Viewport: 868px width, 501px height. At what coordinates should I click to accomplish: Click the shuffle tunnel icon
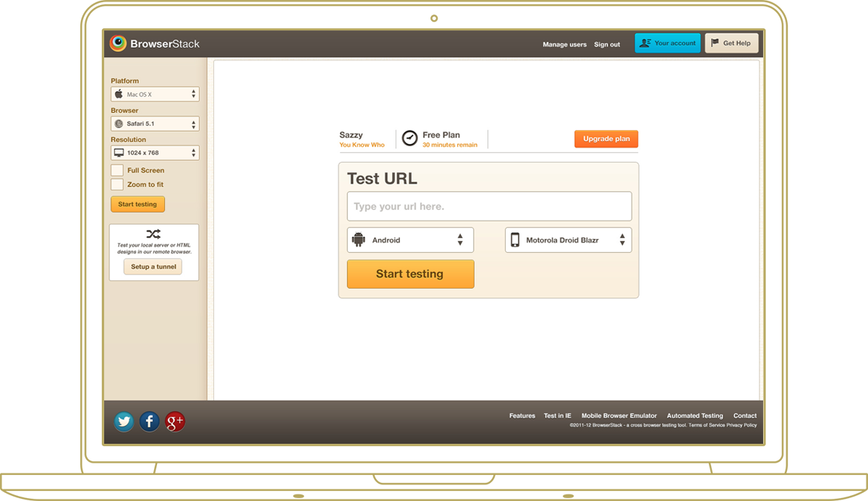(153, 234)
